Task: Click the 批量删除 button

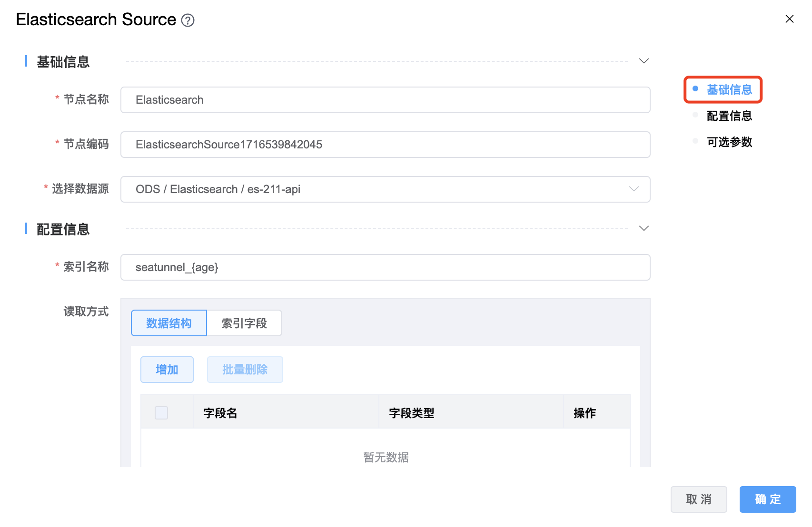Action: coord(245,370)
